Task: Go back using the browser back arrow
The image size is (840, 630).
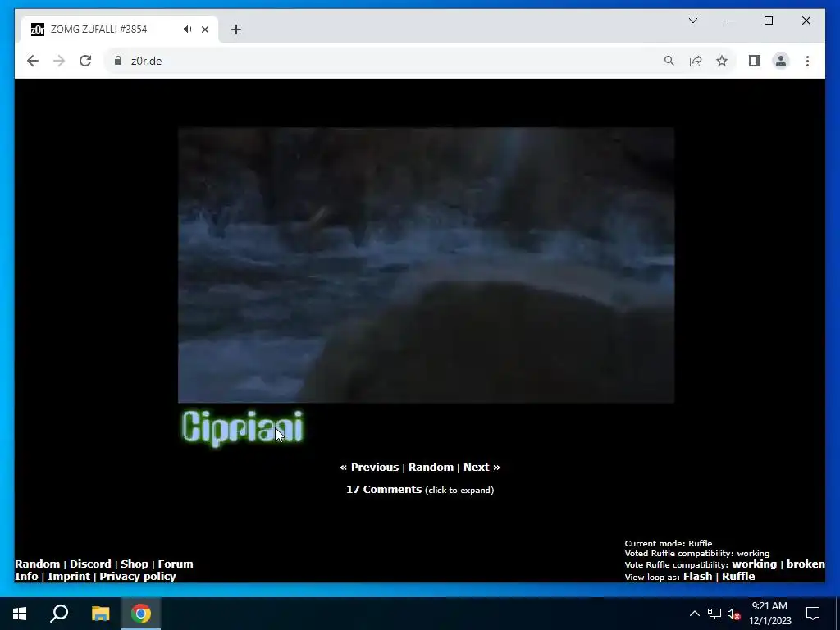Action: click(33, 61)
